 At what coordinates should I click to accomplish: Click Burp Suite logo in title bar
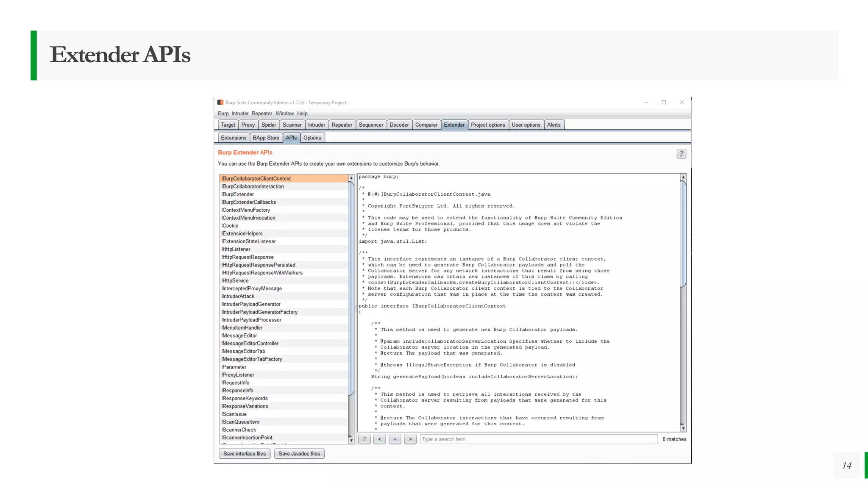(x=220, y=103)
